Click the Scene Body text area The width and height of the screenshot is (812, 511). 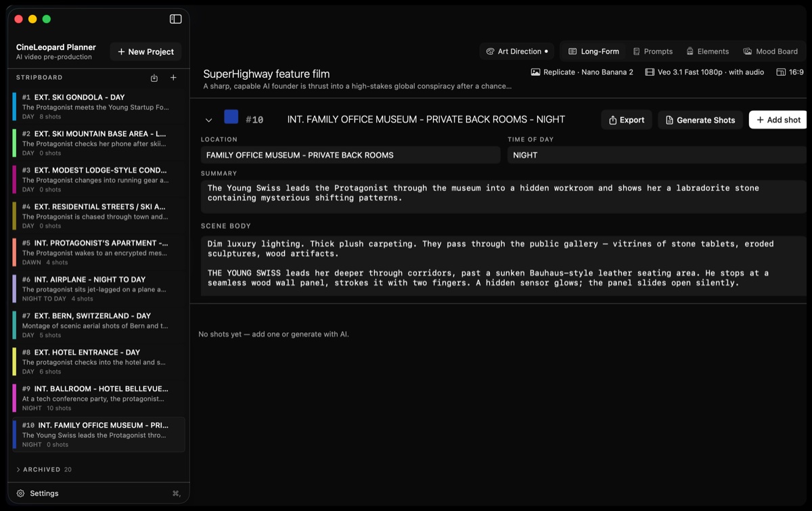(503, 266)
